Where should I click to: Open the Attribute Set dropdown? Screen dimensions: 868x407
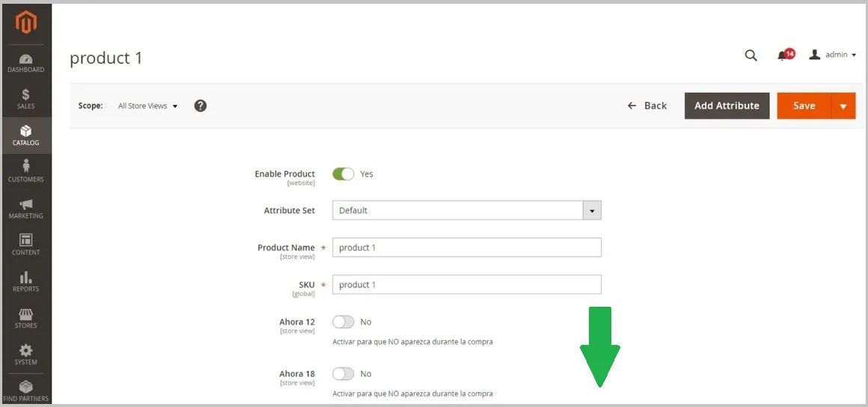click(x=467, y=210)
